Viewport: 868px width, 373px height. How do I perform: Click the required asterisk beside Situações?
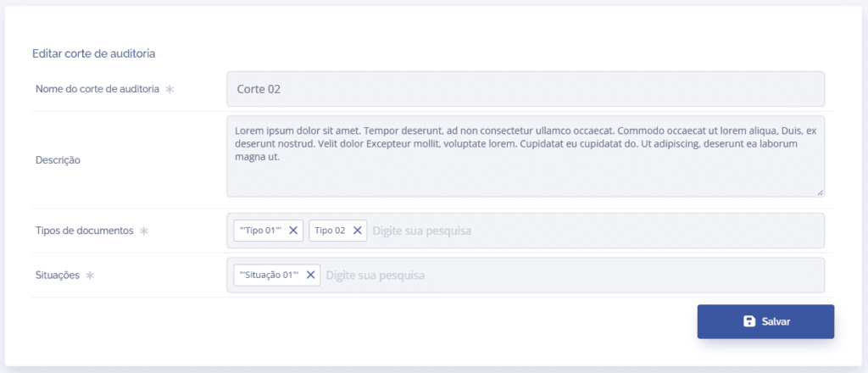[90, 276]
